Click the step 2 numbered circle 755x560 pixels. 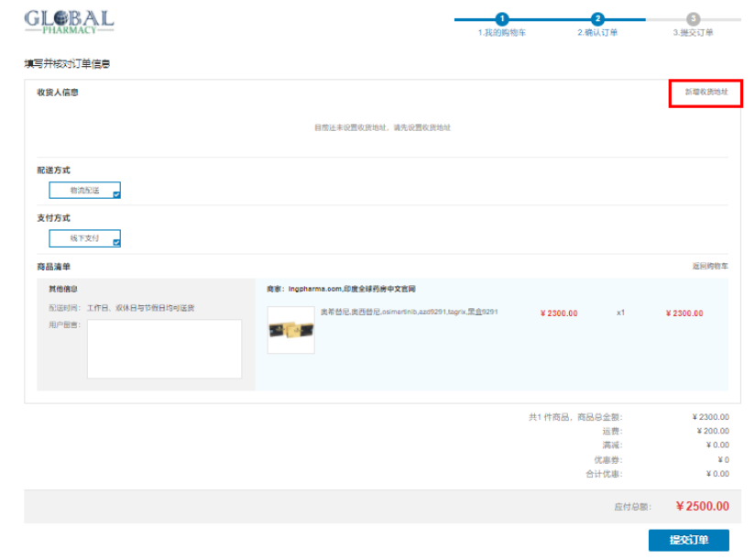click(597, 19)
